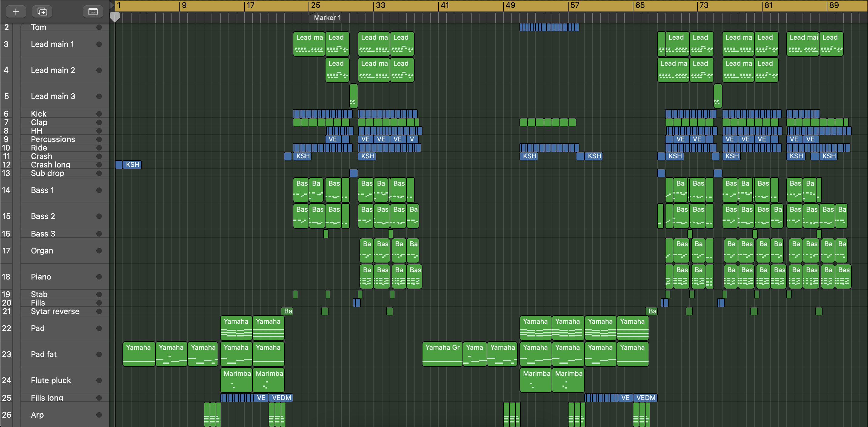Viewport: 868px width, 427px height.
Task: Select the VEDM region at bar 65
Action: coord(645,398)
